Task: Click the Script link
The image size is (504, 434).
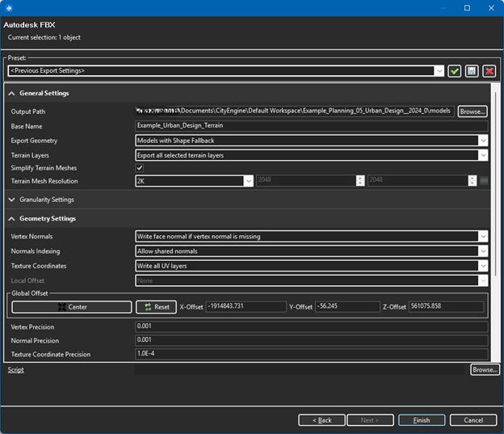Action: pos(16,369)
